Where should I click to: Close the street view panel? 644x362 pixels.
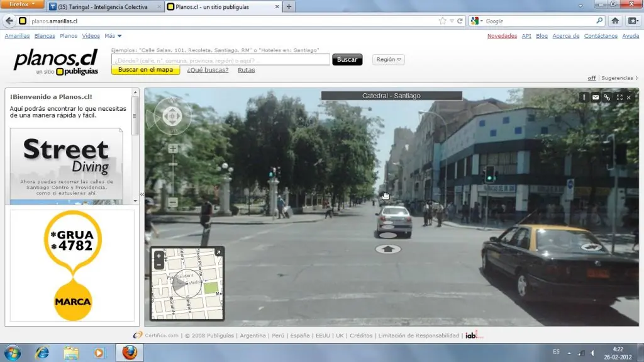[x=629, y=98]
